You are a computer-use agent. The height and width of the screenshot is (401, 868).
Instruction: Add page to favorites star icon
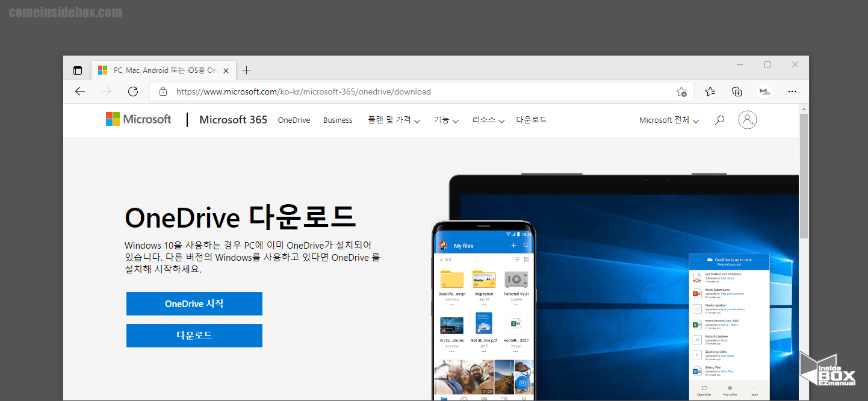pyautogui.click(x=681, y=92)
